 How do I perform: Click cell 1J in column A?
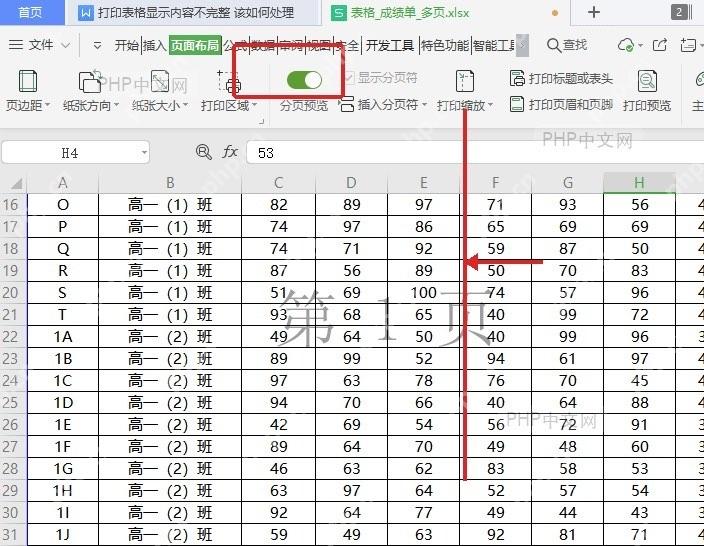[63, 535]
